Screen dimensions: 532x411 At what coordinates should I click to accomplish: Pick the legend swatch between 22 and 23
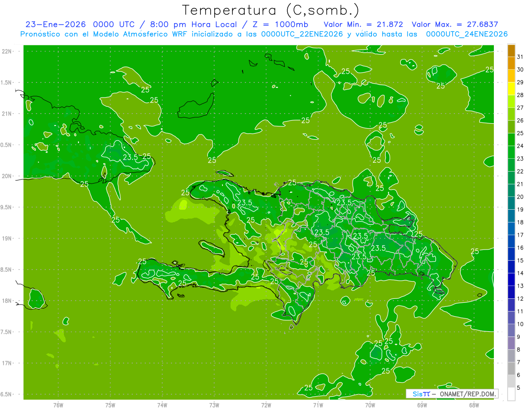[511, 165]
